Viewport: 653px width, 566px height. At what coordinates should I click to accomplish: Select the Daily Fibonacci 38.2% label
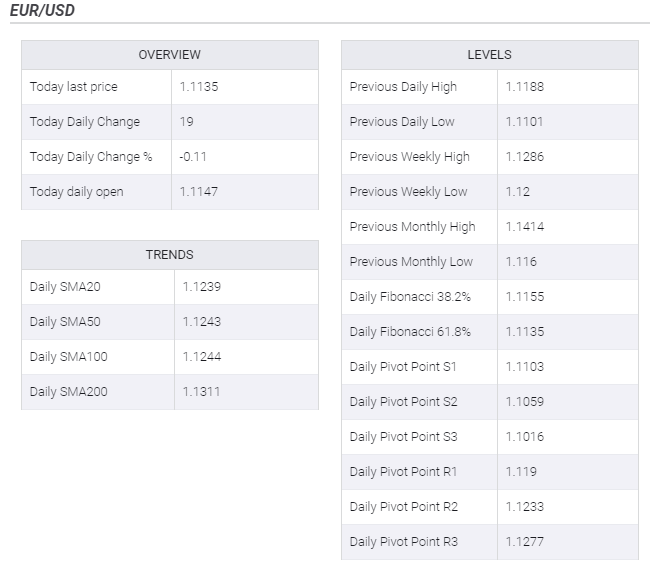pyautogui.click(x=410, y=297)
